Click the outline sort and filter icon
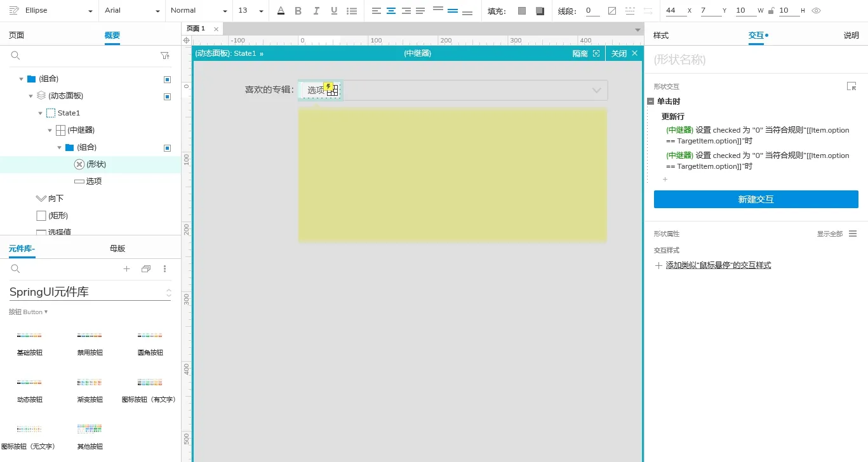868x462 pixels. tap(166, 56)
